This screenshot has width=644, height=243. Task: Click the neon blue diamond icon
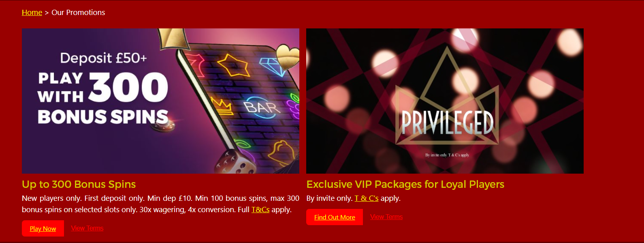(x=272, y=66)
